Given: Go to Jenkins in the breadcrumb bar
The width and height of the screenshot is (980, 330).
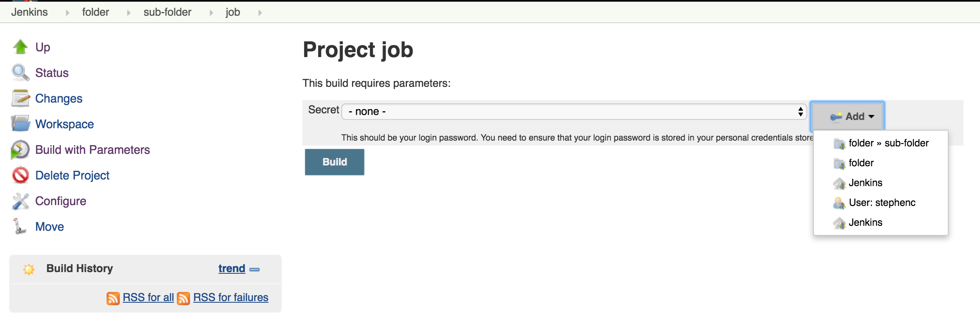Looking at the screenshot, I should (x=29, y=12).
